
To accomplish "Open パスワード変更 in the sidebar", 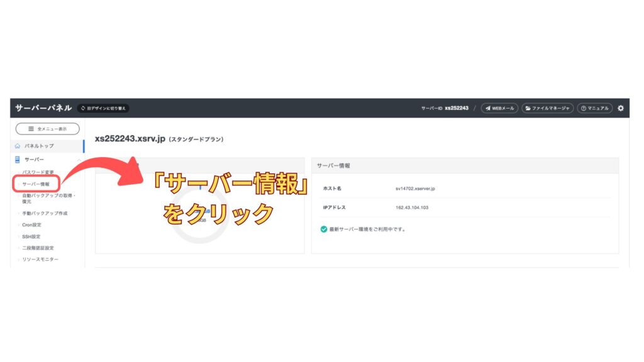I will pyautogui.click(x=38, y=172).
